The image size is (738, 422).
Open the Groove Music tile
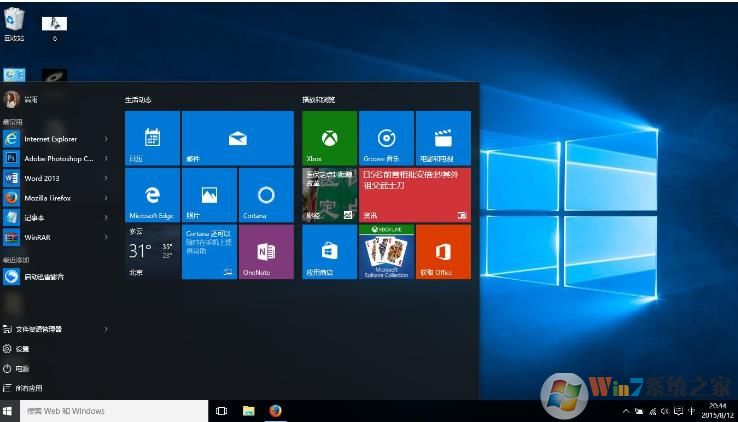coord(386,138)
